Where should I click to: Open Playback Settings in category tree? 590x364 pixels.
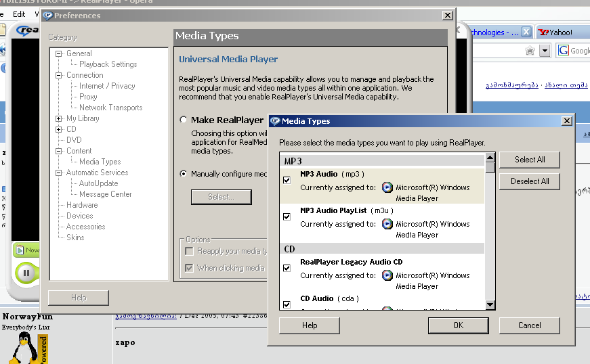pyautogui.click(x=108, y=64)
